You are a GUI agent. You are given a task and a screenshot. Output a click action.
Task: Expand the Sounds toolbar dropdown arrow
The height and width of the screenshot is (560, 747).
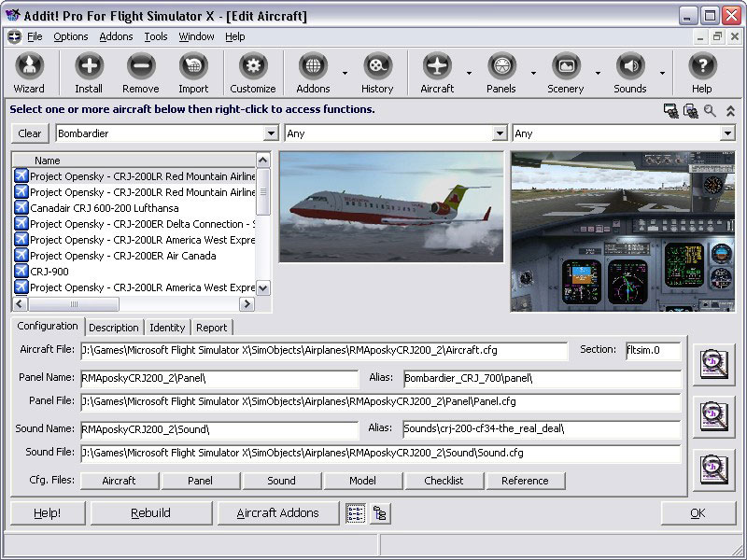tap(662, 73)
